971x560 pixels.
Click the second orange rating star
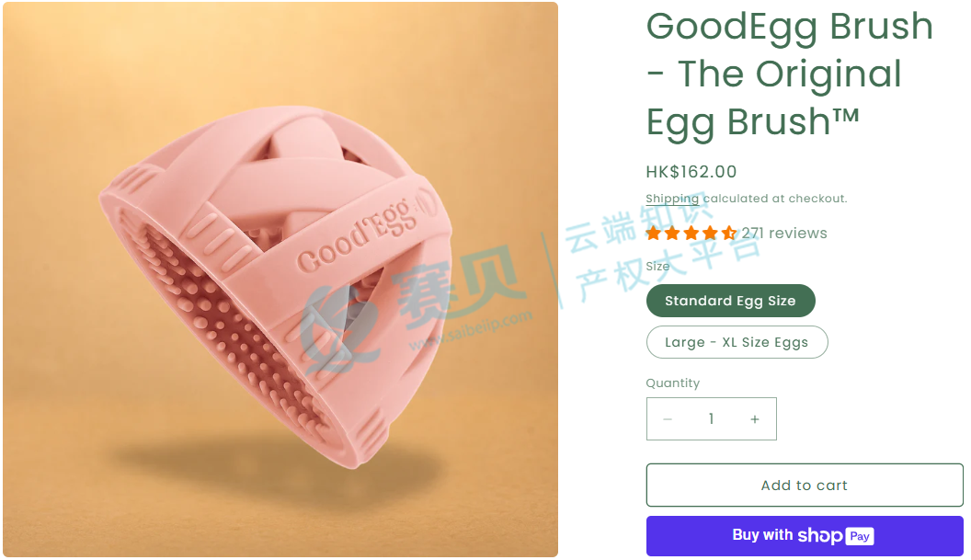tap(672, 233)
